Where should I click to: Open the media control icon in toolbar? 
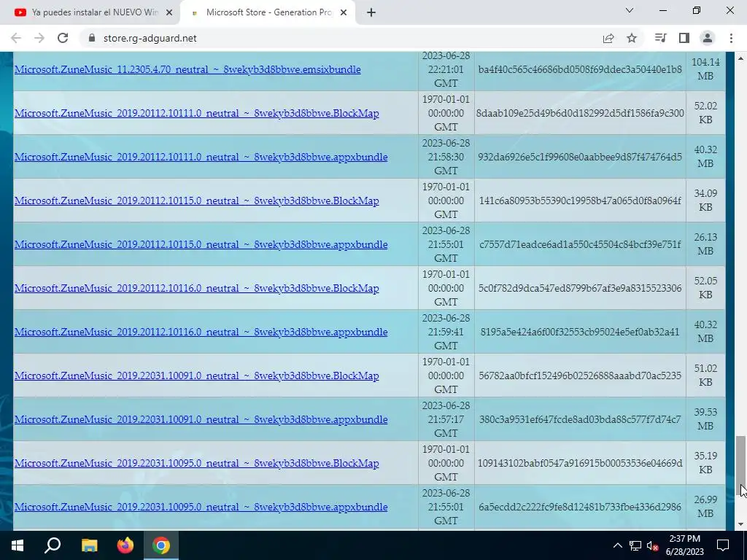(x=660, y=38)
